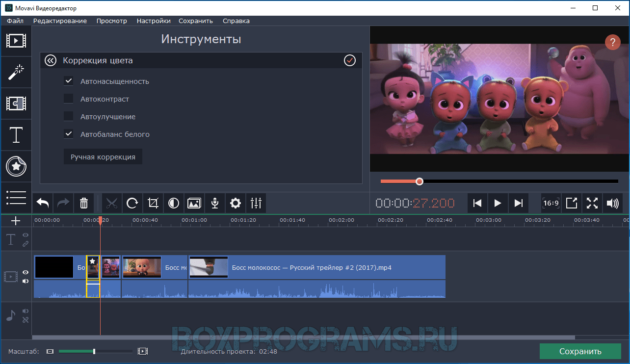Open clip properties gear icon
The image size is (630, 364).
point(236,203)
